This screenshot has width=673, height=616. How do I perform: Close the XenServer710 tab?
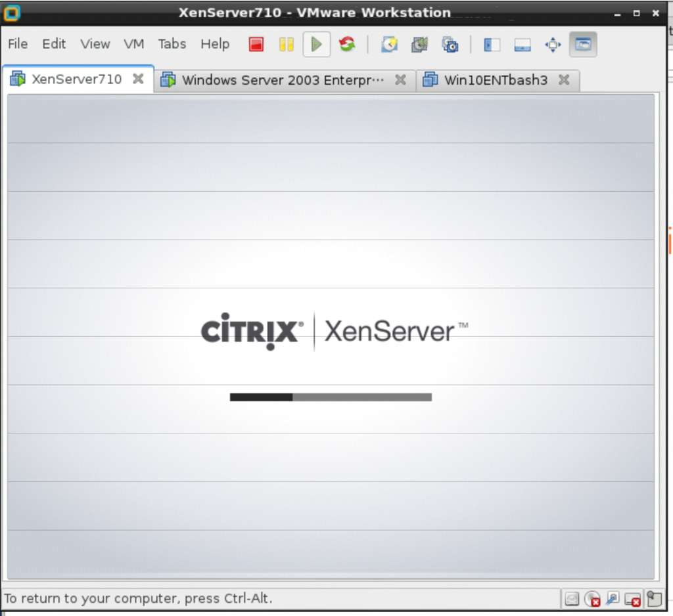pos(138,79)
